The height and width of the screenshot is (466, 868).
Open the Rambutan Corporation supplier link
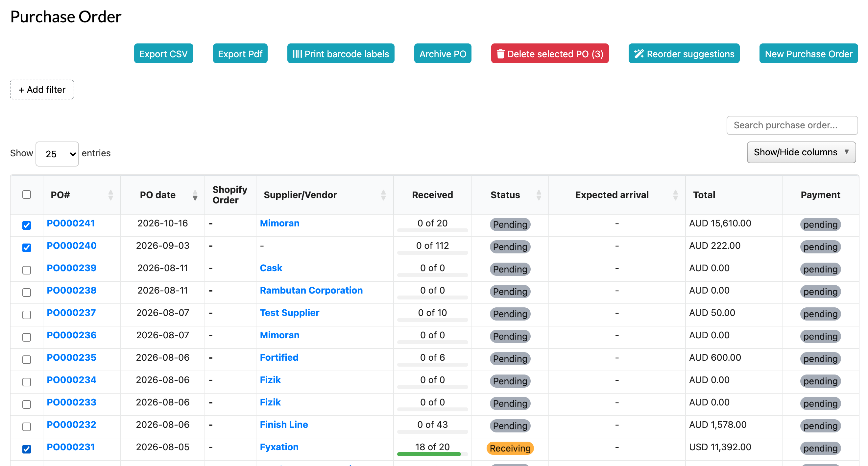tap(311, 290)
